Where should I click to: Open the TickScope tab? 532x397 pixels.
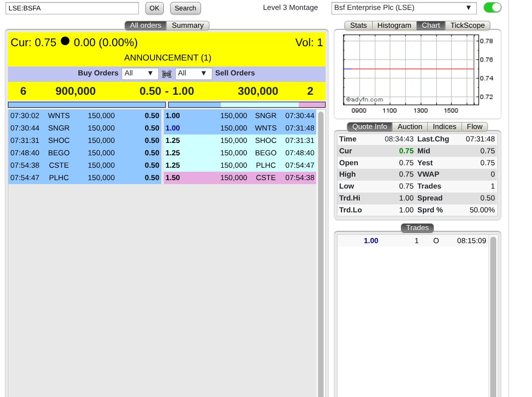click(x=467, y=25)
